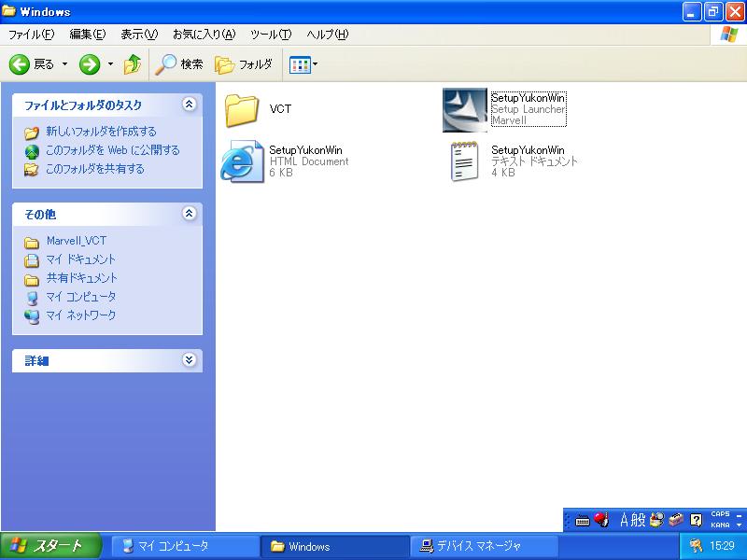Select the SetupYukonWin text document icon
This screenshot has height=560, width=747.
pyautogui.click(x=464, y=161)
